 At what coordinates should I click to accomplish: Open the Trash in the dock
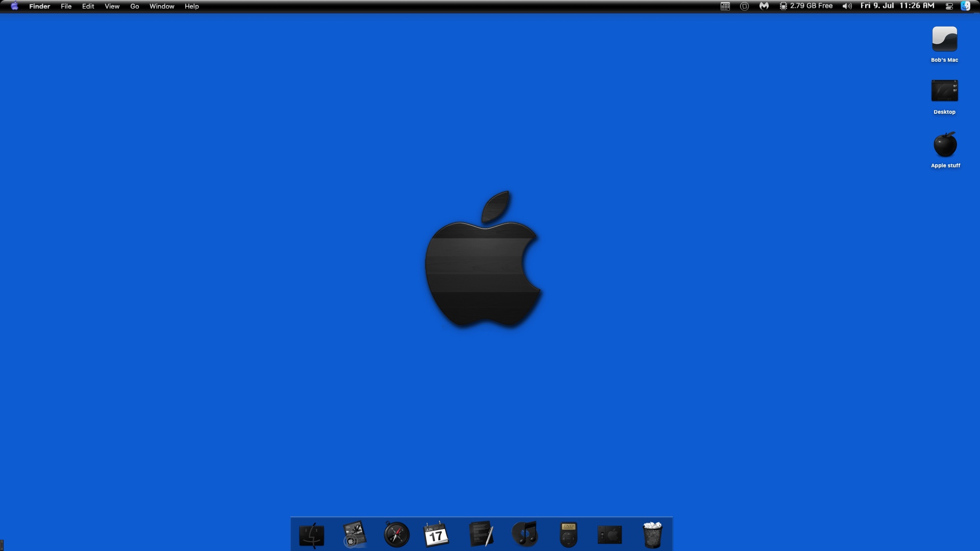pos(652,535)
